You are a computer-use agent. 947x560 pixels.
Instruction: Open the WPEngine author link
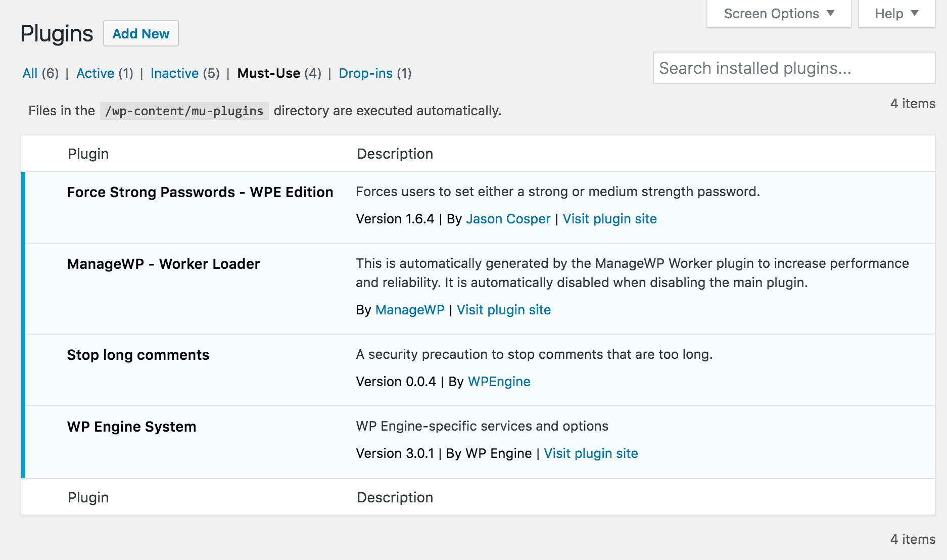point(499,382)
